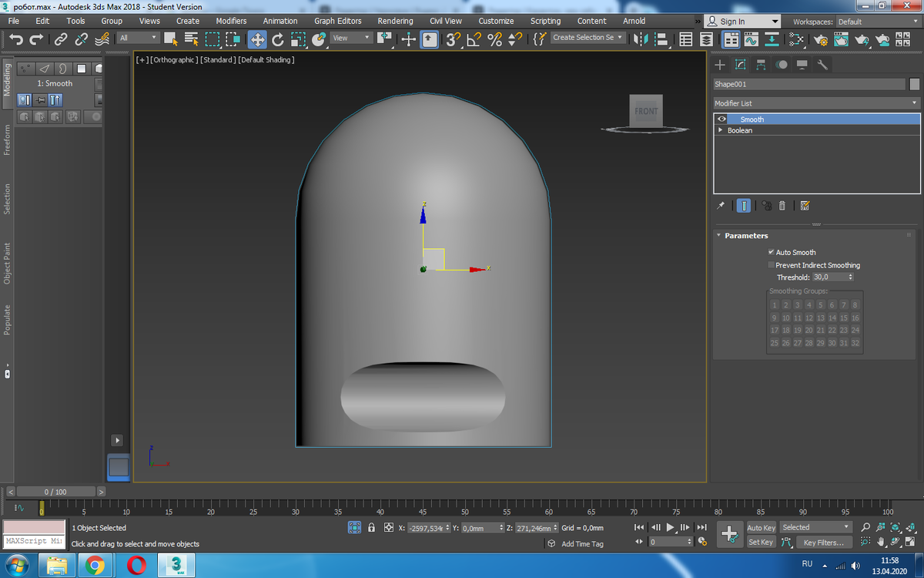Enable Prevent Indirect Smoothing checkbox
This screenshot has width=924, height=578.
[771, 265]
